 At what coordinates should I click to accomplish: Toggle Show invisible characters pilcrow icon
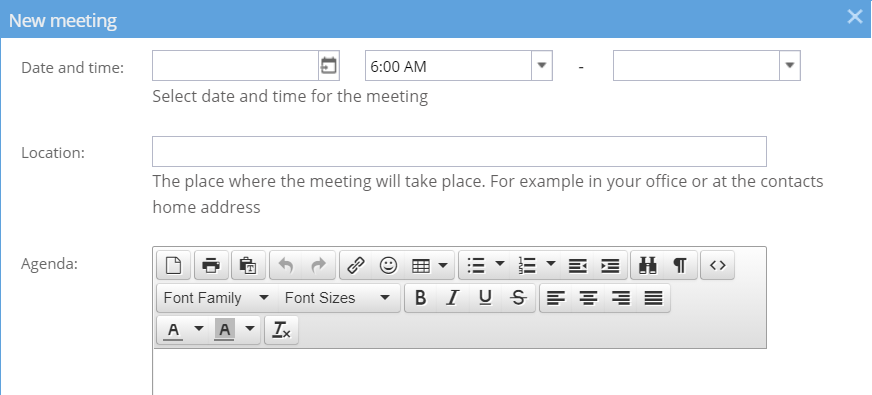[x=680, y=265]
